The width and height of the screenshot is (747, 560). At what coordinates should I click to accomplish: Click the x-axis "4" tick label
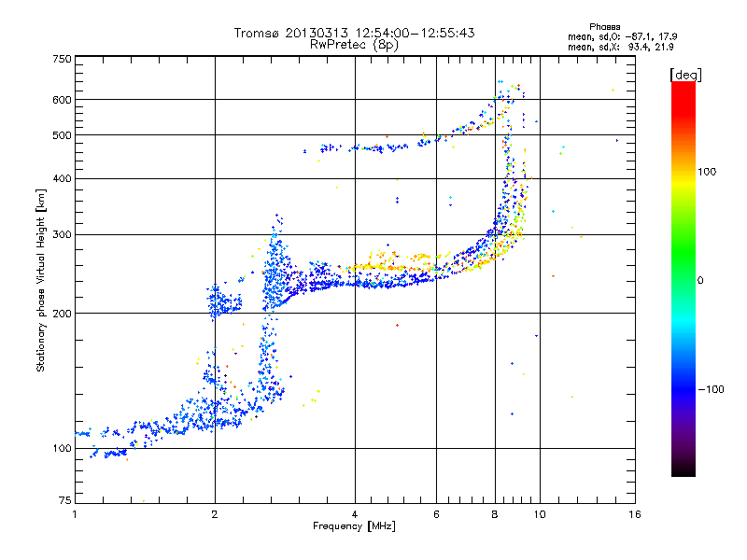click(x=355, y=514)
